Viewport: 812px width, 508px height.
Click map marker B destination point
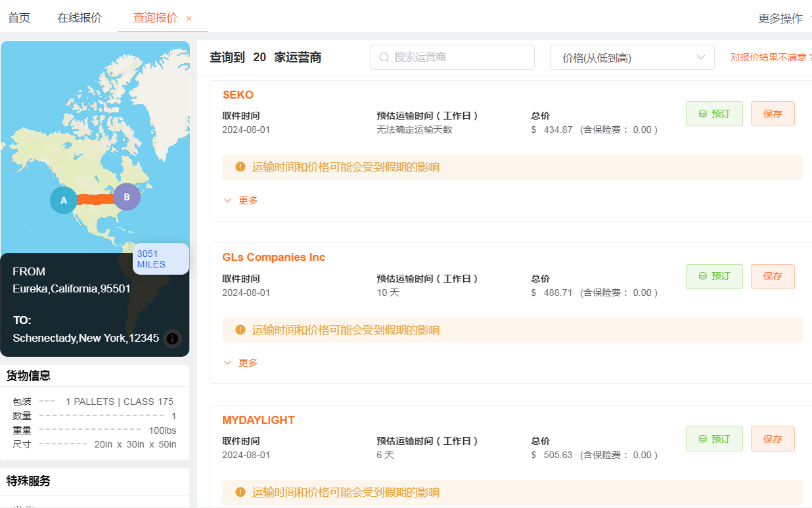tap(127, 196)
